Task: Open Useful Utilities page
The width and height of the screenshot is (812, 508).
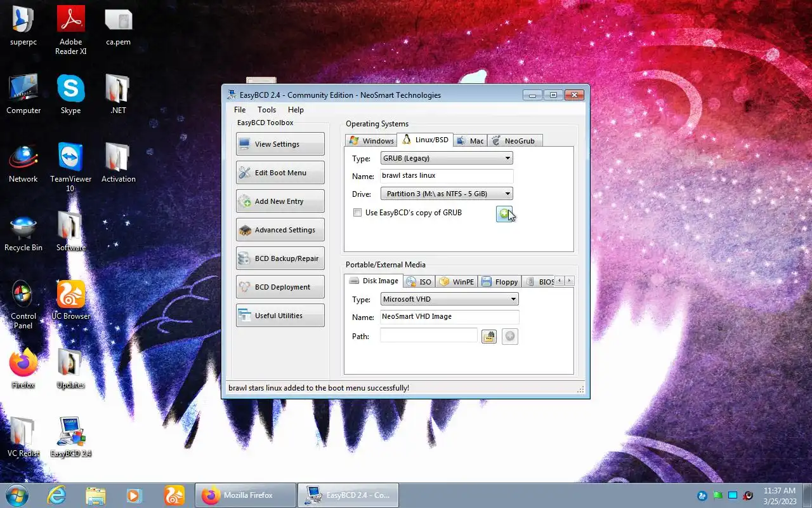Action: click(280, 316)
